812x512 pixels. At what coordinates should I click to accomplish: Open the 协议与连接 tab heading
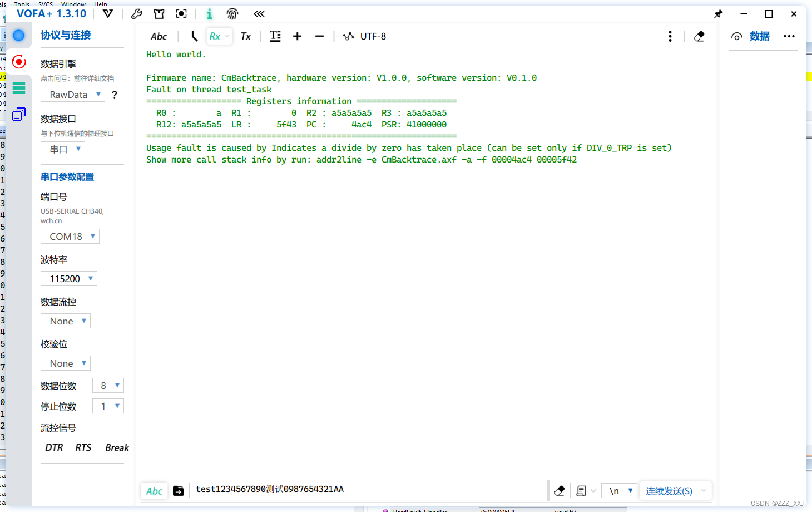tap(66, 35)
